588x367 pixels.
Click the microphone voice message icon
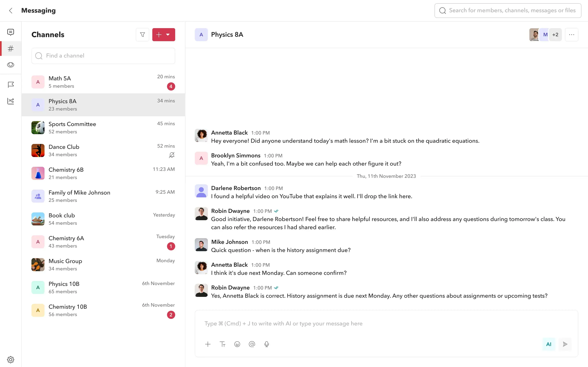coord(267,344)
